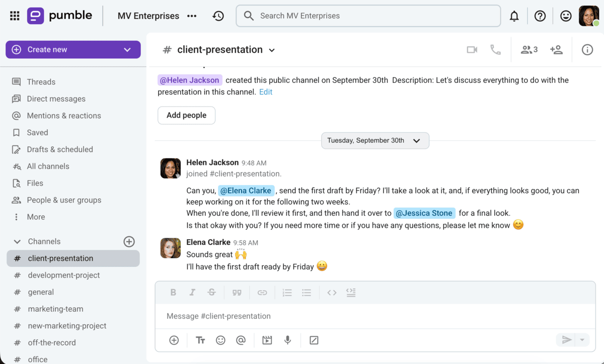Start a video call in the channel
Viewport: 604px width, 364px height.
pos(472,50)
